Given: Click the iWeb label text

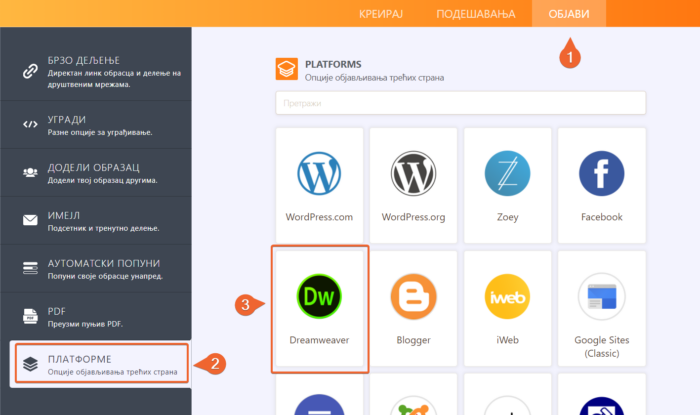Looking at the screenshot, I should click(508, 340).
